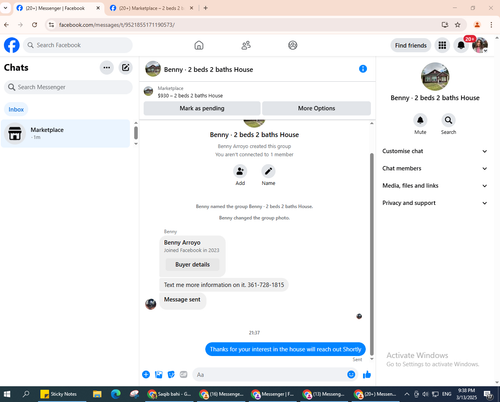
Task: Start a new message compose icon
Action: coord(125,68)
